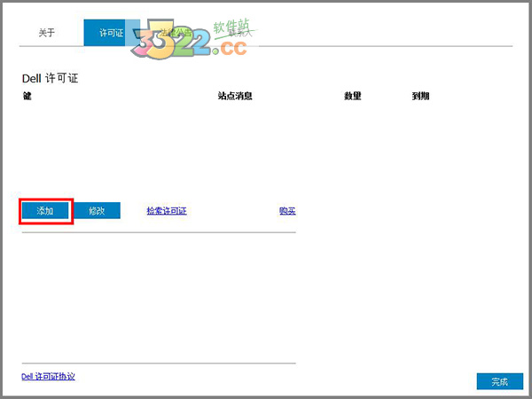The height and width of the screenshot is (399, 532).
Task: Follow the 购买 link
Action: pyautogui.click(x=287, y=211)
